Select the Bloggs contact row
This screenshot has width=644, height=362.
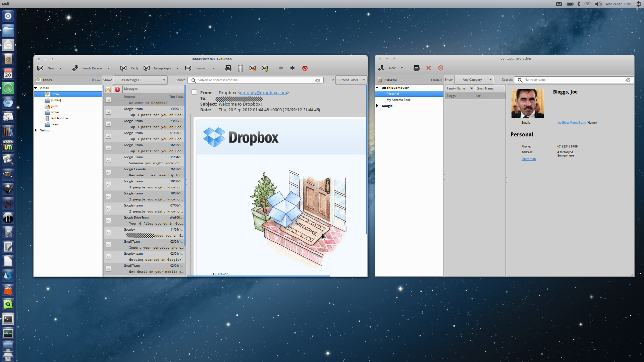tap(475, 96)
